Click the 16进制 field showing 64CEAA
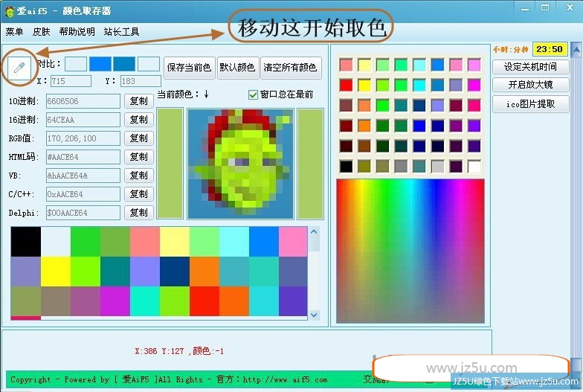Image resolution: width=583 pixels, height=392 pixels. coord(83,120)
